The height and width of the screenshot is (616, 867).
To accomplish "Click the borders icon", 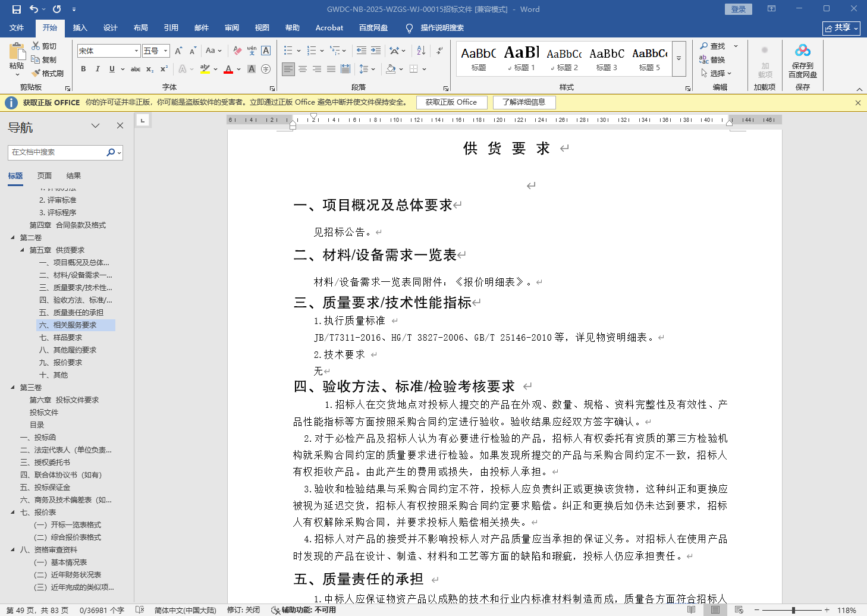I will (x=414, y=70).
